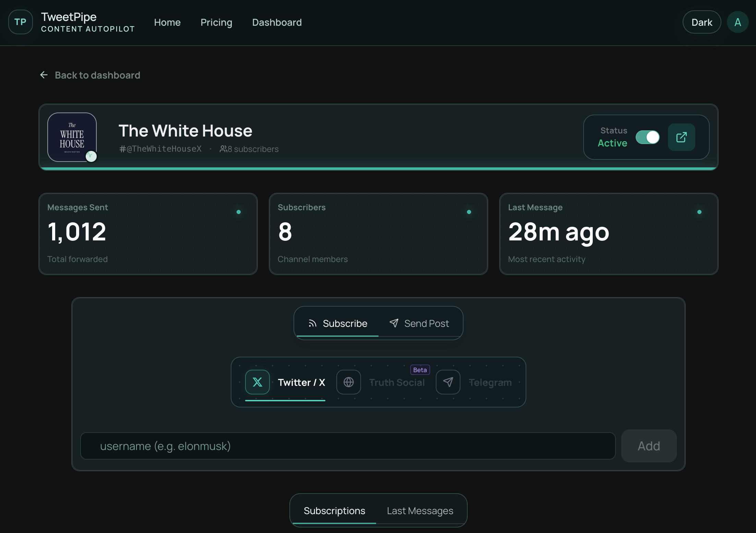Viewport: 756px width, 533px height.
Task: Click the CONTENT AUTOPILOT tagline
Action: pos(88,29)
